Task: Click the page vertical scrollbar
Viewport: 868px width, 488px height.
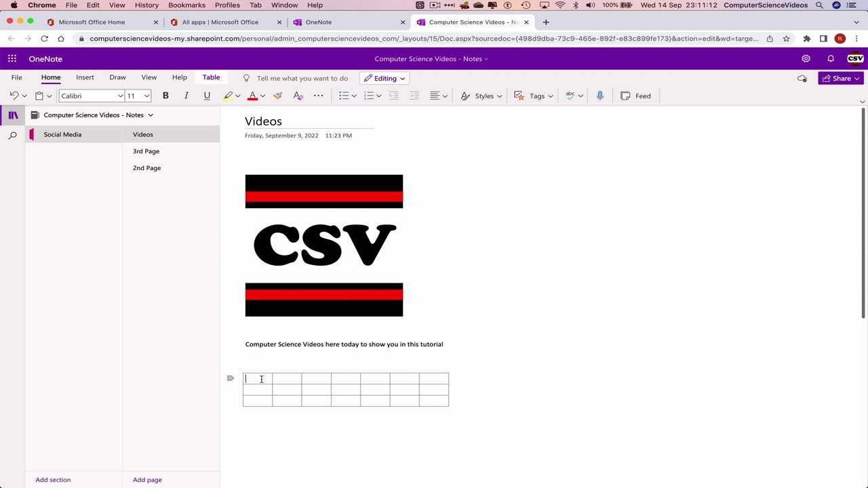Action: click(863, 213)
